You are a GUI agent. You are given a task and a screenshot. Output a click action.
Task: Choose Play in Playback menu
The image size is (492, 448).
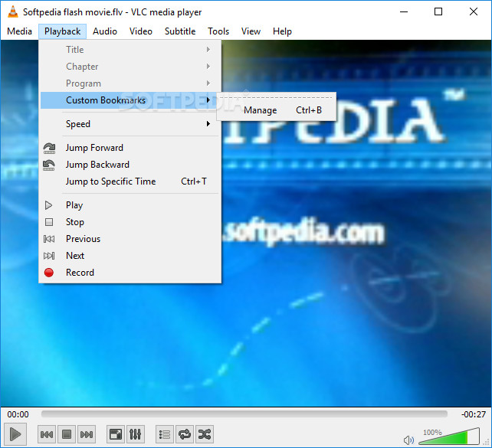[x=130, y=205]
